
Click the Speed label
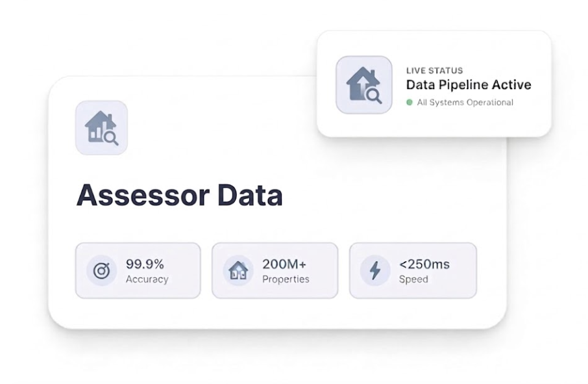click(x=413, y=279)
